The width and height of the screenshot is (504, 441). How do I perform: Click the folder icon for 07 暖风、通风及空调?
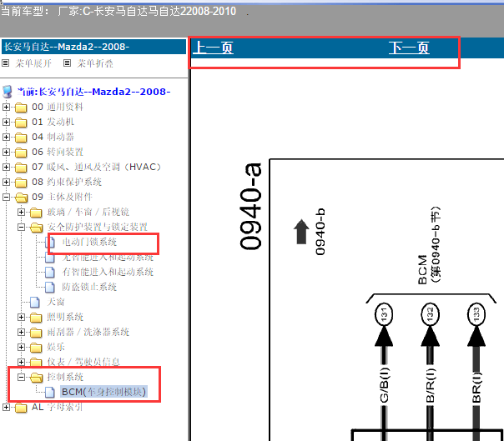(21, 168)
